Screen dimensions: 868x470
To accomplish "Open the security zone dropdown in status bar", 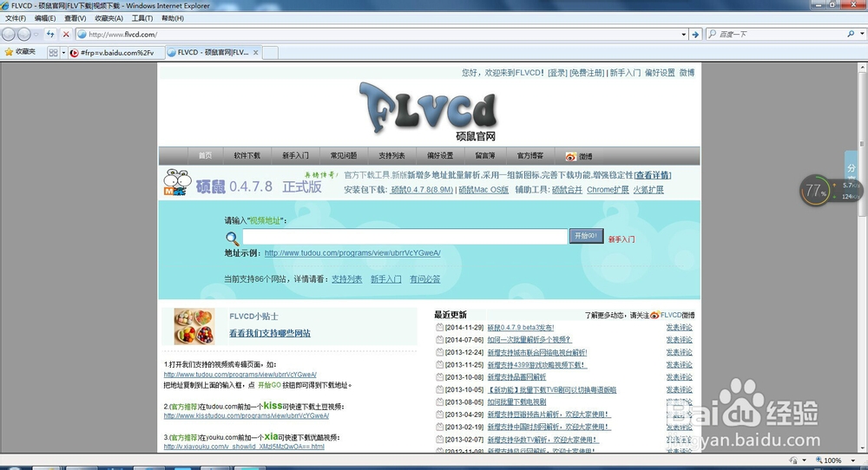I will [805, 460].
